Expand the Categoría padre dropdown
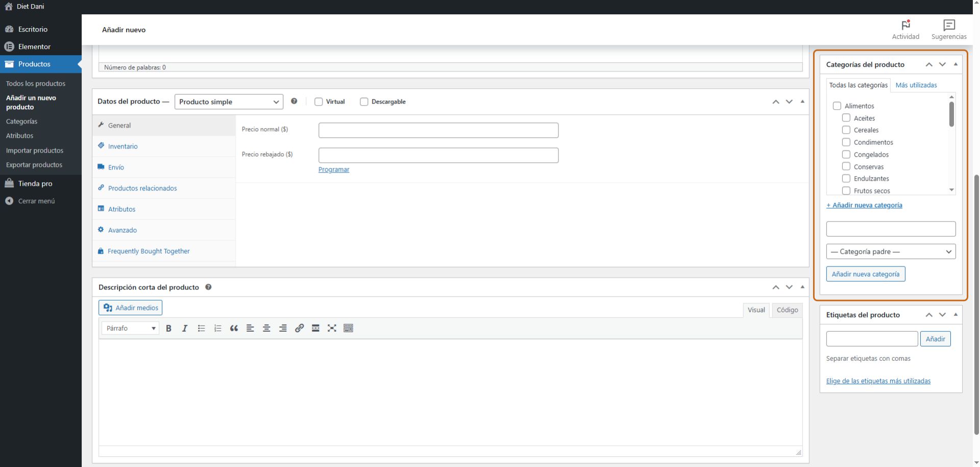This screenshot has width=980, height=467. tap(891, 252)
